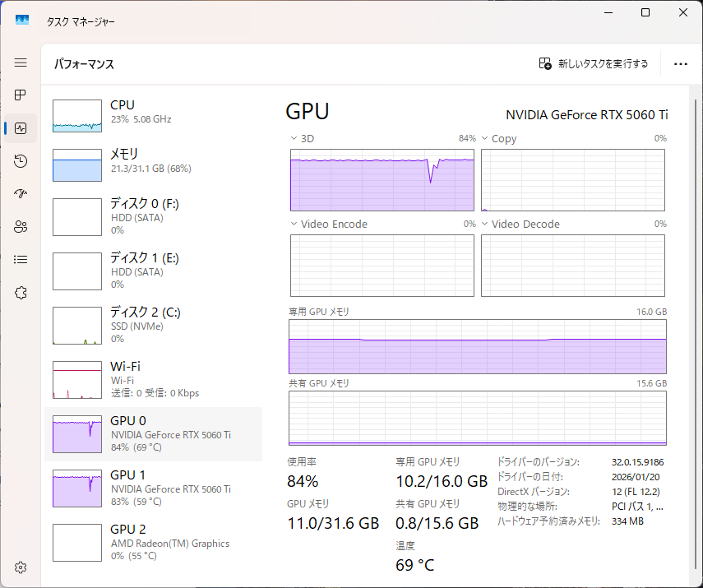This screenshot has width=703, height=588.
Task: Click the 10.2/16.0 GB dedicated memory value
Action: (x=442, y=481)
